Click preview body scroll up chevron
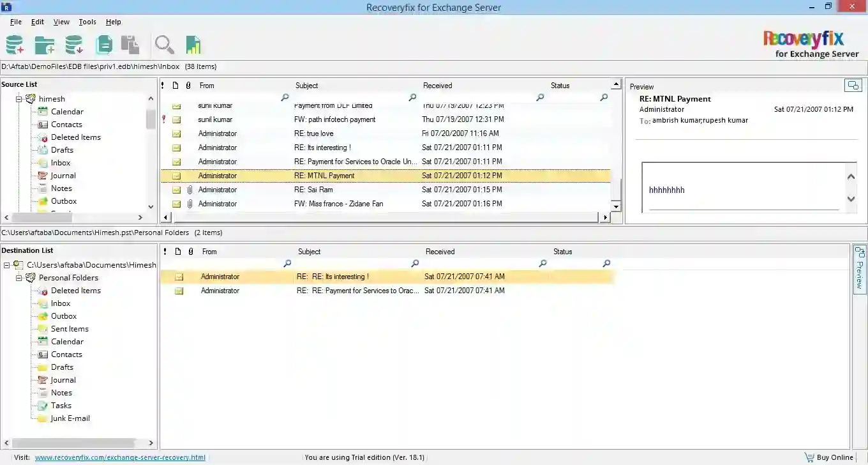Screen dimensions: 868x465 851,177
